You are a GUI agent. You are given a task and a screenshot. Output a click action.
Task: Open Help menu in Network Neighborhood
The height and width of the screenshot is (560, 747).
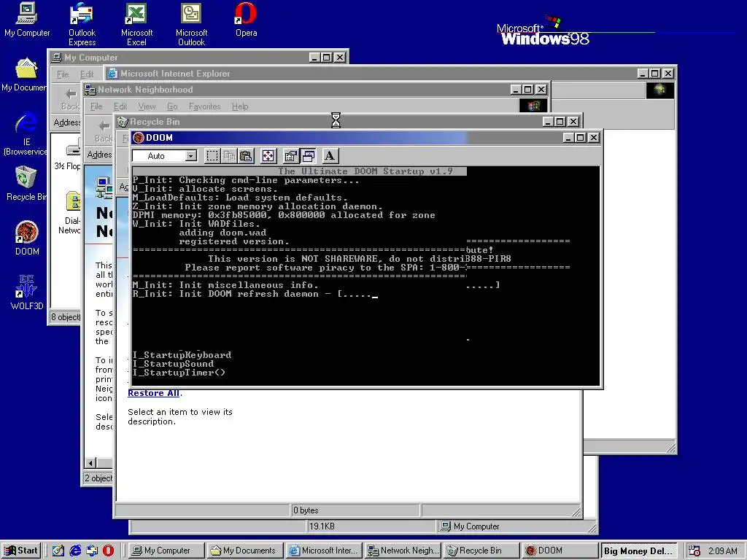pos(240,106)
